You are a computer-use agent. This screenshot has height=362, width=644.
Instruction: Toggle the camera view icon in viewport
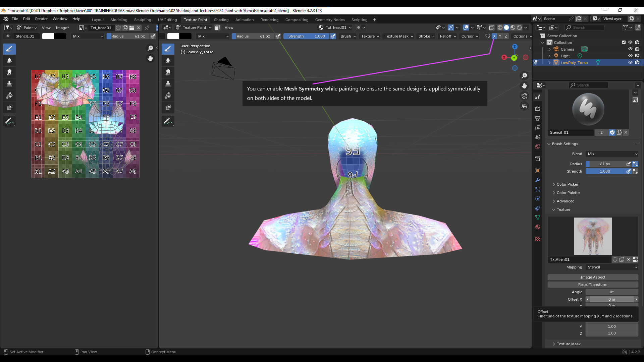tap(524, 96)
